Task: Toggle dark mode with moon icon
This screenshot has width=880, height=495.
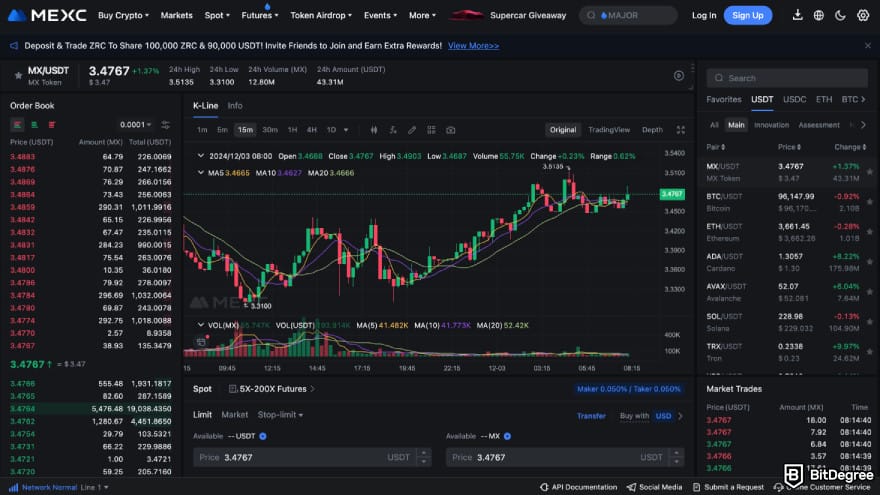Action: tap(840, 15)
